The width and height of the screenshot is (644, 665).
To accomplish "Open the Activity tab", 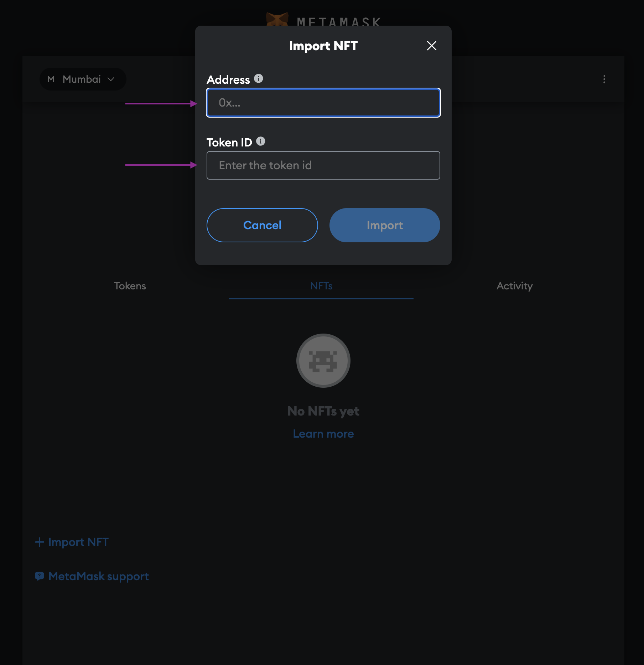I will point(515,286).
